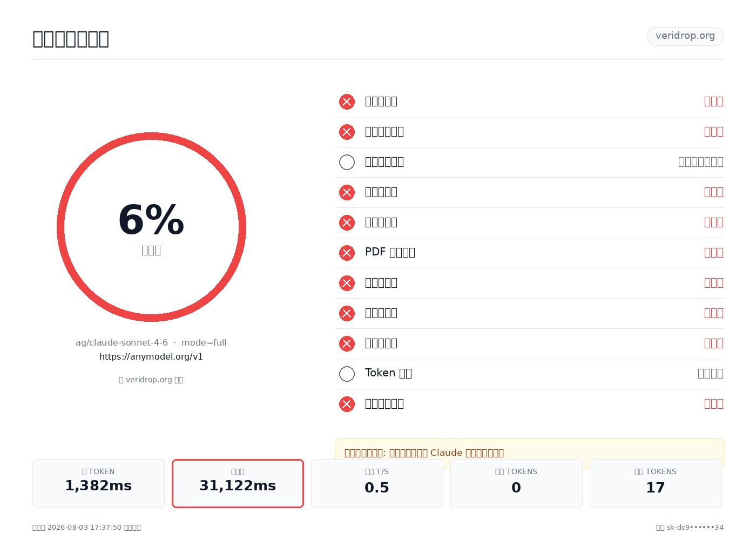This screenshot has height=540, width=756.
Task: Click the red 6% score ring
Action: 151,227
